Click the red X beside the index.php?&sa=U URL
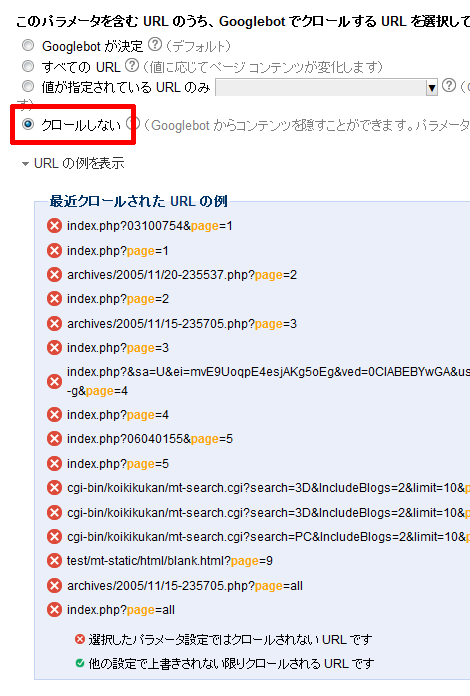This screenshot has width=470, height=696. click(54, 381)
